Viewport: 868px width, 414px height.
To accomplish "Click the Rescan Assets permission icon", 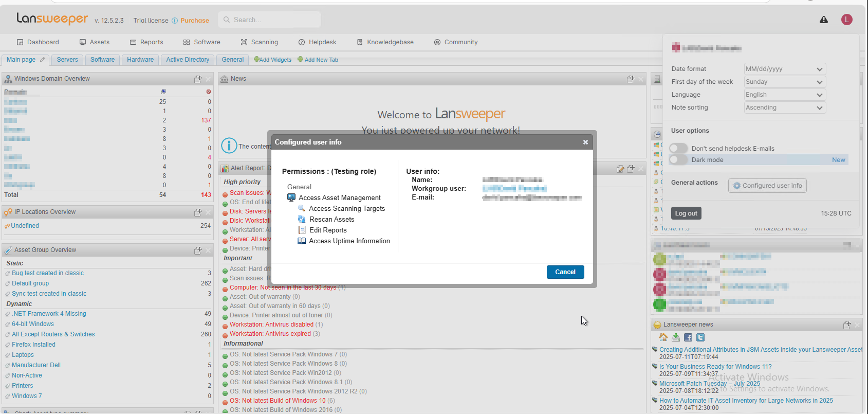I will tap(302, 219).
